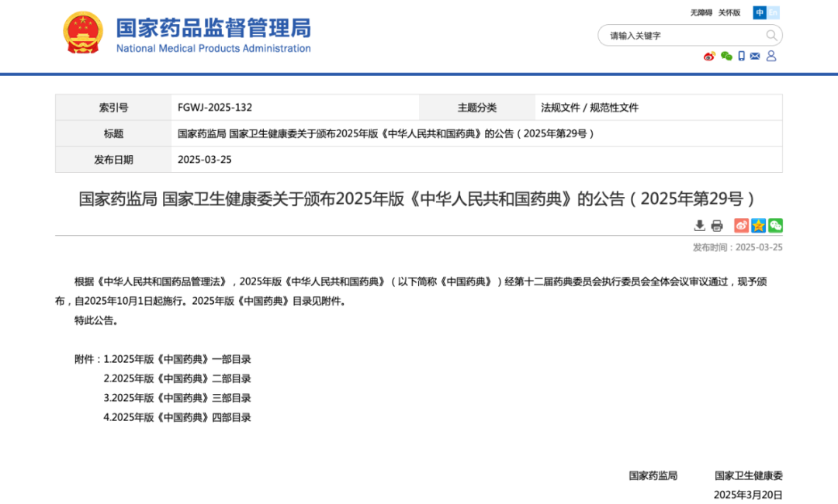Screen dimensions: 838x504
Task: Open the email envelope icon in header
Action: click(x=755, y=56)
